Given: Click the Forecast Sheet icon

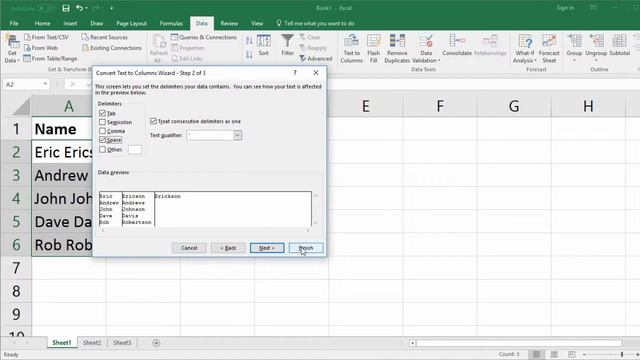Looking at the screenshot, I should click(x=549, y=49).
